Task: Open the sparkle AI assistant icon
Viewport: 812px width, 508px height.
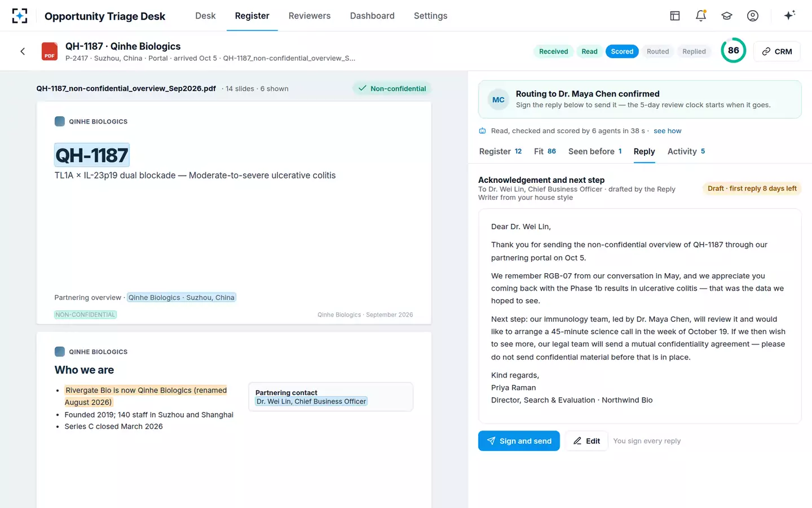Action: [x=789, y=15]
